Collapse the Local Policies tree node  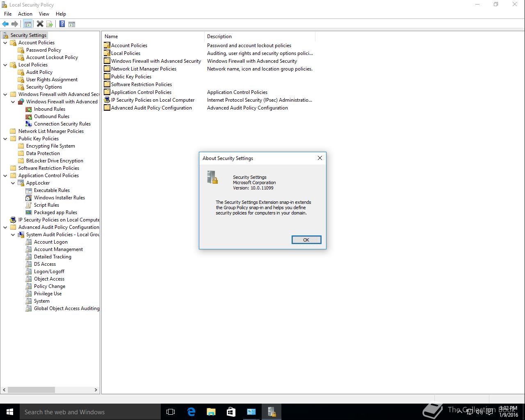click(5, 65)
